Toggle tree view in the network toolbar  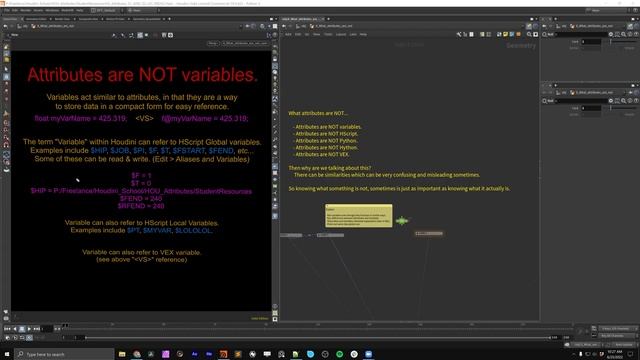[465, 35]
